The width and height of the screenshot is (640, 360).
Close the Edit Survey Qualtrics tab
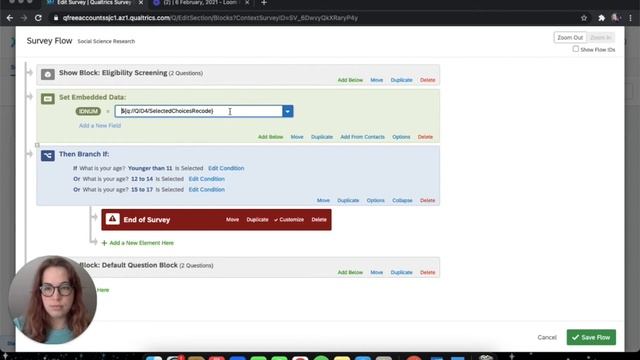point(141,3)
